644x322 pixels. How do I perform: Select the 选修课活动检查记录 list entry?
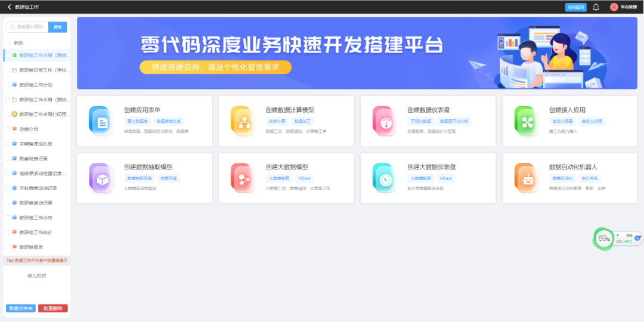point(37,174)
